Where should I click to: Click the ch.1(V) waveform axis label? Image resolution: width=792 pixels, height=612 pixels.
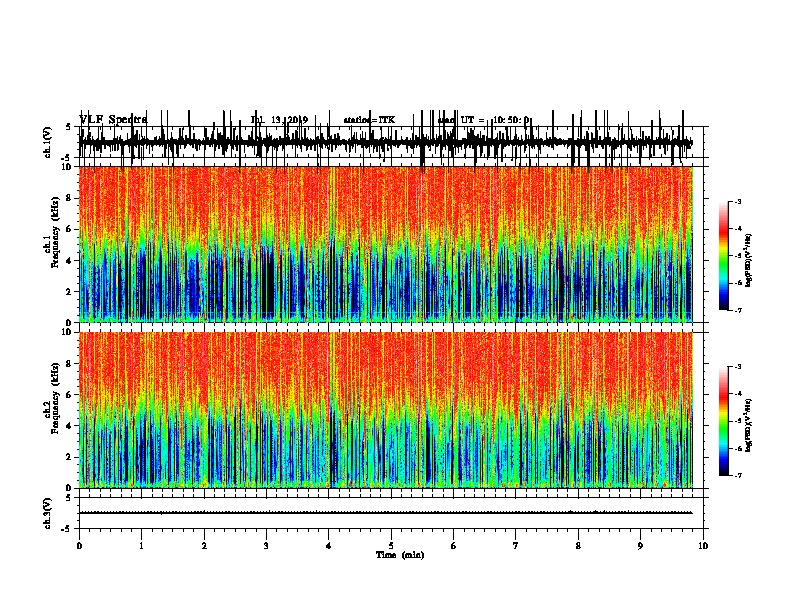pyautogui.click(x=48, y=142)
